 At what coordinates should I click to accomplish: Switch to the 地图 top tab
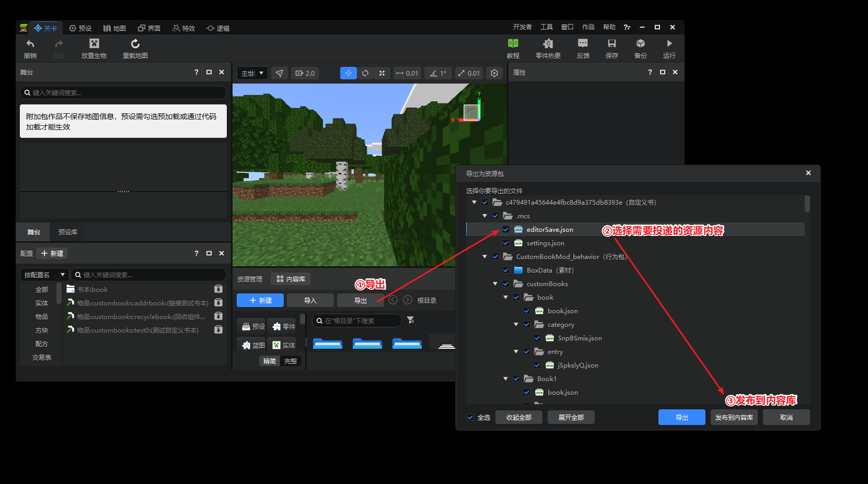pyautogui.click(x=114, y=28)
